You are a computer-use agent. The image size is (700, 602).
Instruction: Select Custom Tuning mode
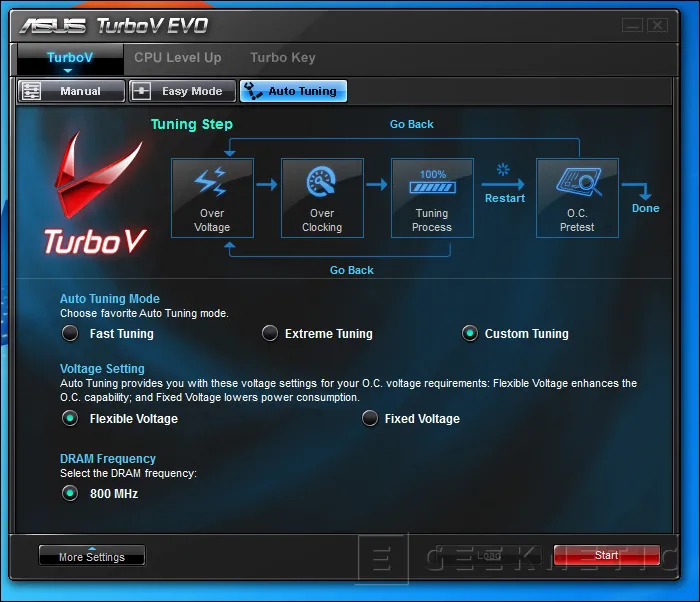pyautogui.click(x=470, y=333)
